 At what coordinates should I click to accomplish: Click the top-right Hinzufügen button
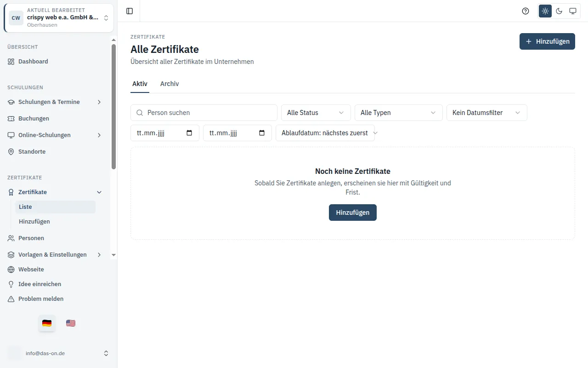[x=547, y=41]
